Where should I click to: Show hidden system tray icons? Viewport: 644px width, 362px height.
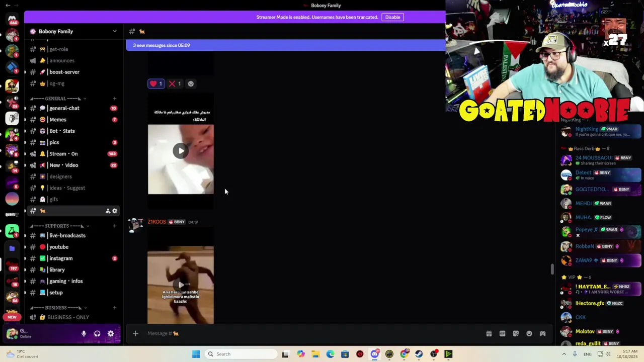[563, 354]
